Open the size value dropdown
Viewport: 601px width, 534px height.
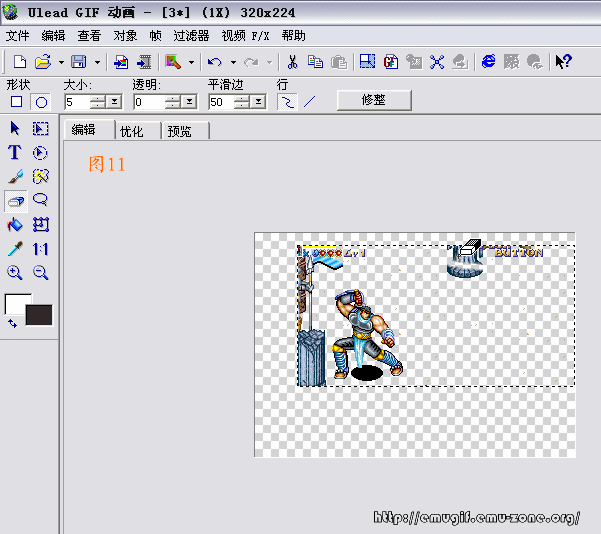tap(114, 102)
